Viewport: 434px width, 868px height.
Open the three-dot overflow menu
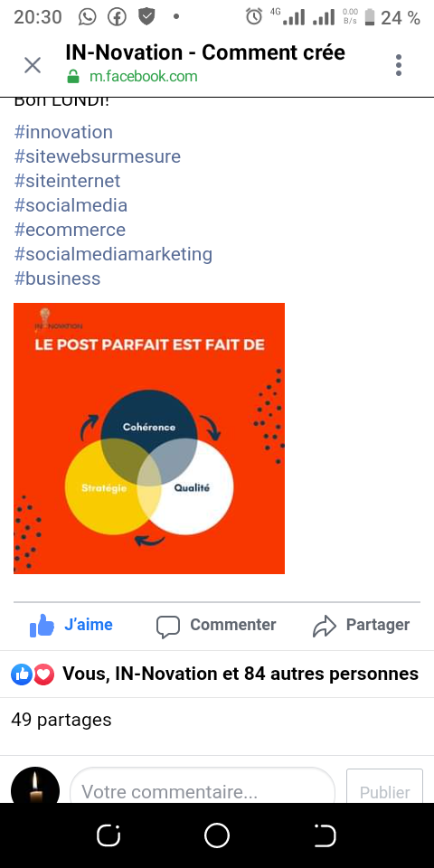coord(399,65)
